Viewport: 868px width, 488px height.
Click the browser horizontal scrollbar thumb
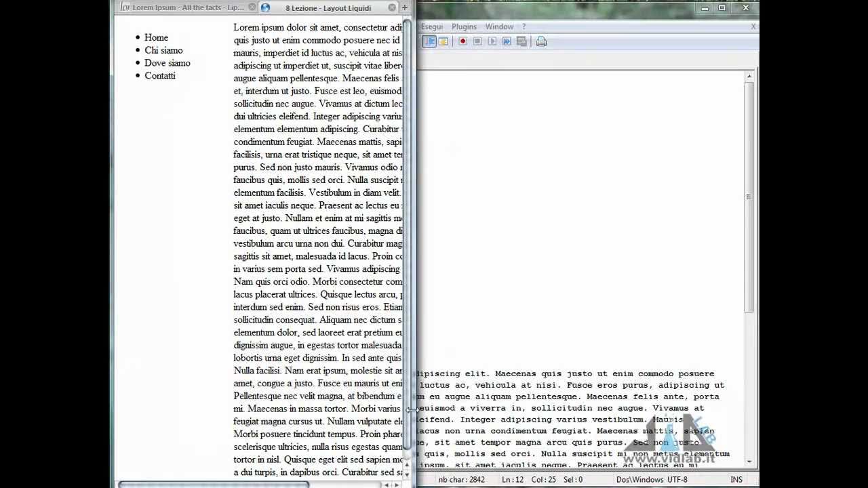tap(214, 485)
